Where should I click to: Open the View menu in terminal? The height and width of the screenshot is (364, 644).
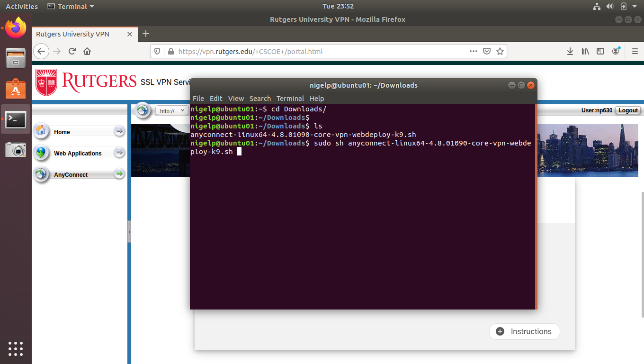click(x=236, y=99)
